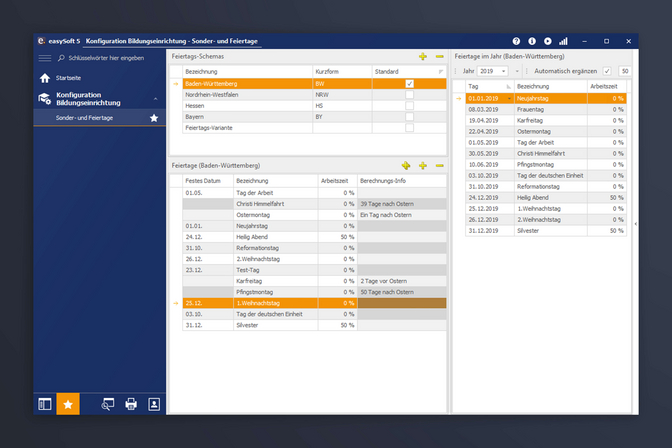Select Christi Himmelfahrt in Feiertage list
This screenshot has height=448, width=672.
315,204
